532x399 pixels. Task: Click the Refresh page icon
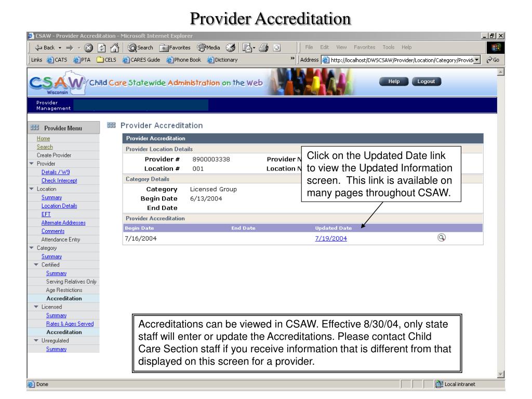coord(102,48)
